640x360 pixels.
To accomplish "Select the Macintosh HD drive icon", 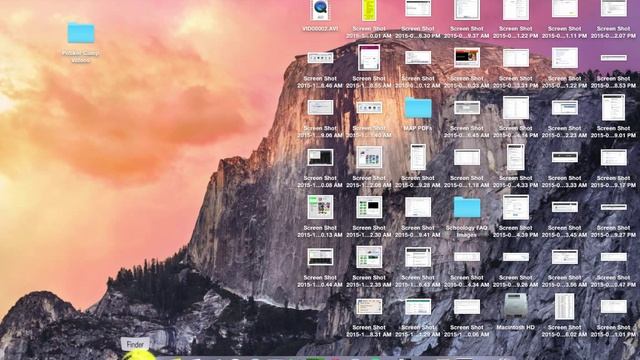I will pos(516,305).
